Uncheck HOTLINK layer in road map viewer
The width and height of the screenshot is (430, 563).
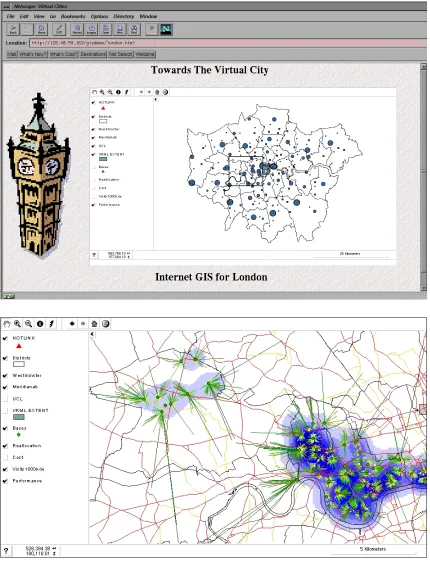coord(5,338)
